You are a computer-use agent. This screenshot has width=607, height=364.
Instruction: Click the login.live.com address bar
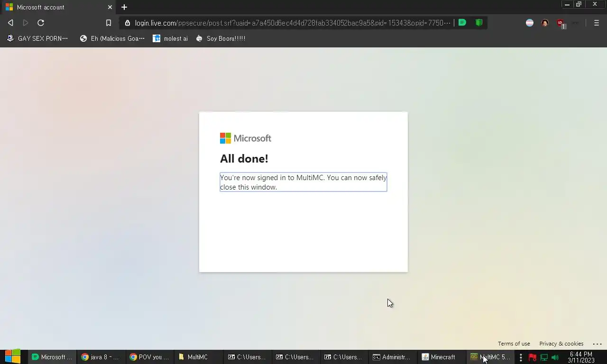(x=293, y=23)
